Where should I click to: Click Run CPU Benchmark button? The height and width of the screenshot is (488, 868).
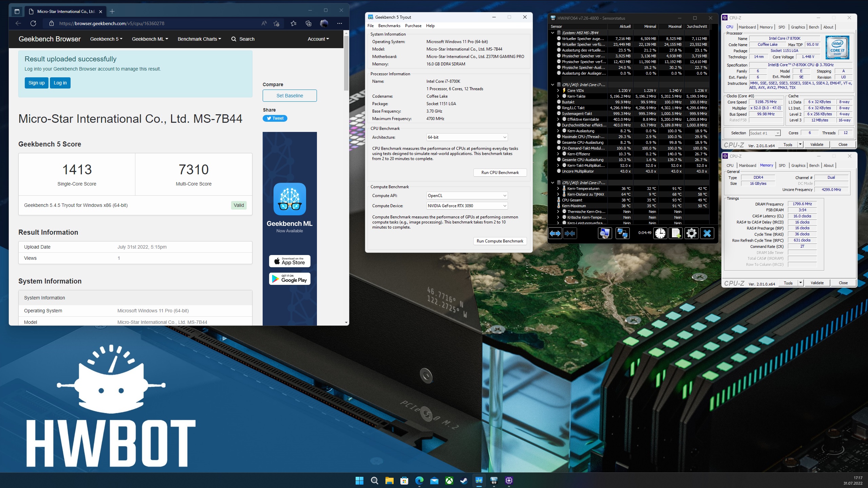point(500,173)
